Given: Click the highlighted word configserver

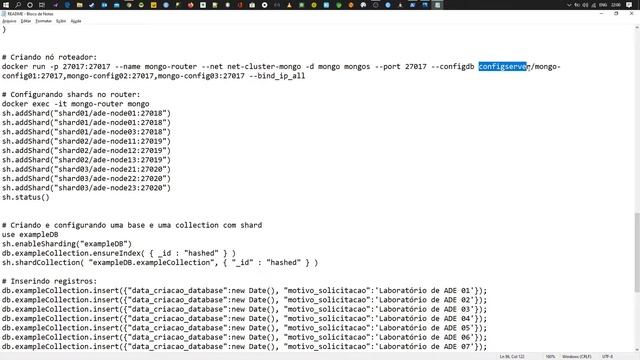Looking at the screenshot, I should (504, 67).
